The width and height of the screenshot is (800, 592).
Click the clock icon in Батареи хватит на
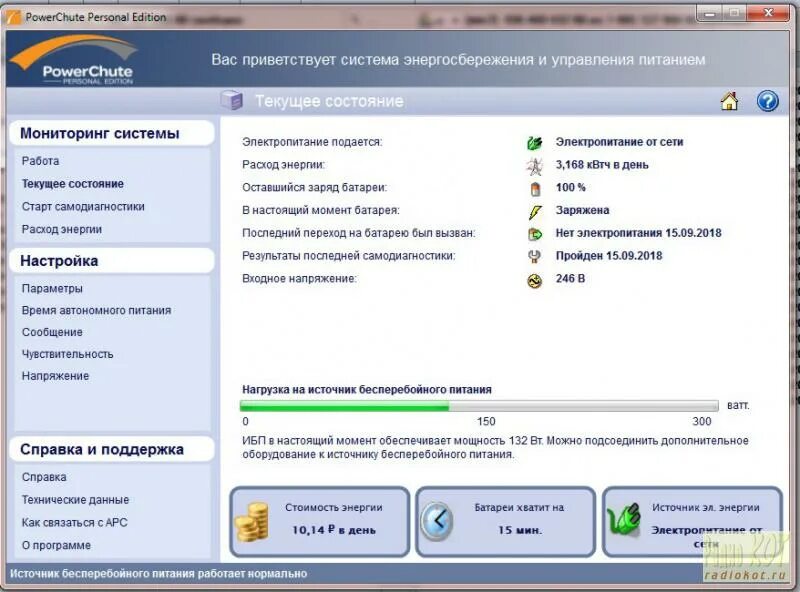pos(437,521)
